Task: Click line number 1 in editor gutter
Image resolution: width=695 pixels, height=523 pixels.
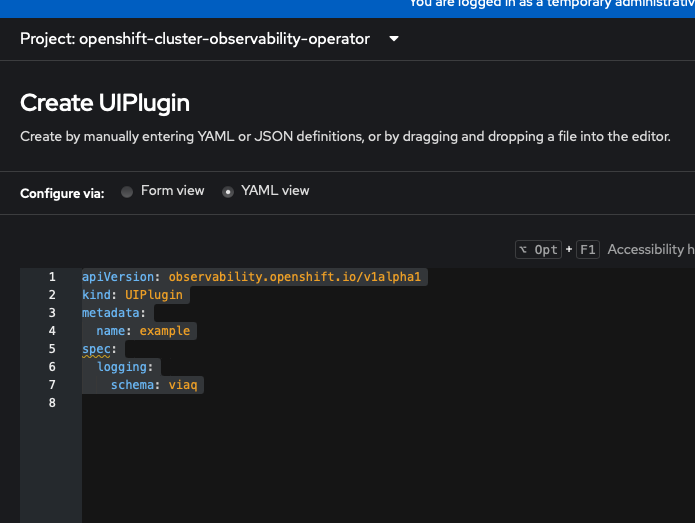Action: pos(52,277)
